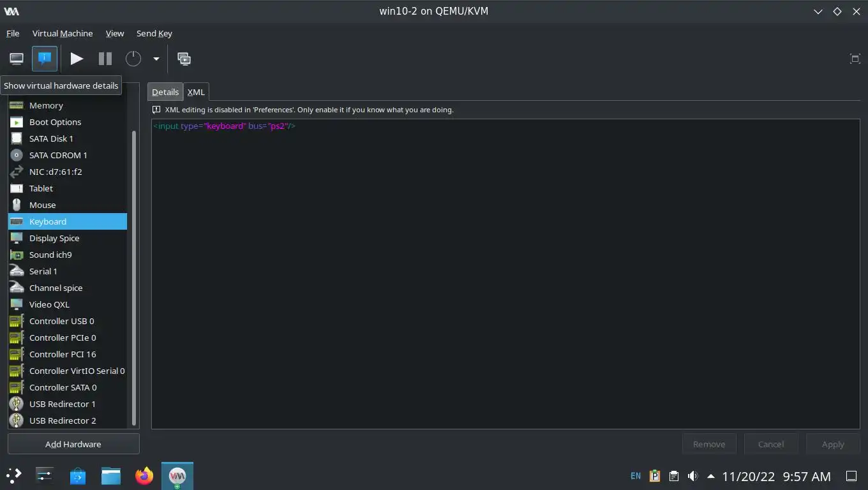Click the Apply button

(x=833, y=444)
